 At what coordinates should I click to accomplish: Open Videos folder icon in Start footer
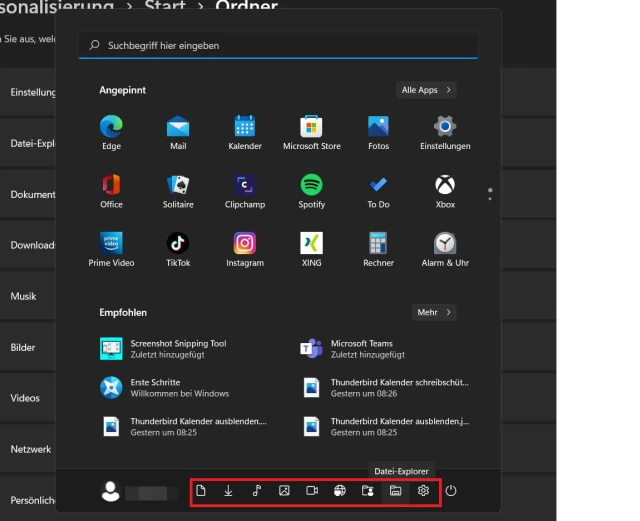pos(312,490)
